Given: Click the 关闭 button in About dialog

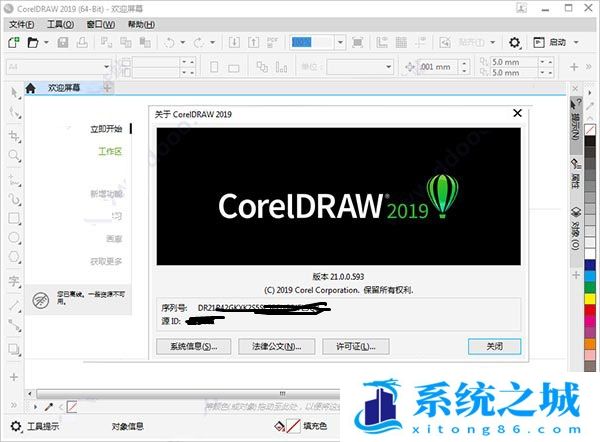Looking at the screenshot, I should point(494,346).
